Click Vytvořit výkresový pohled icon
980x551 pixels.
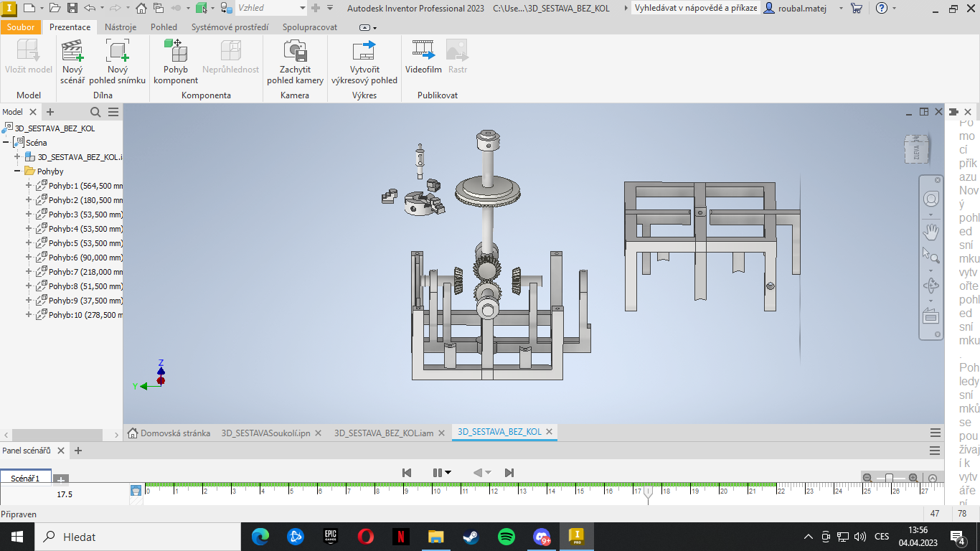[x=364, y=50]
